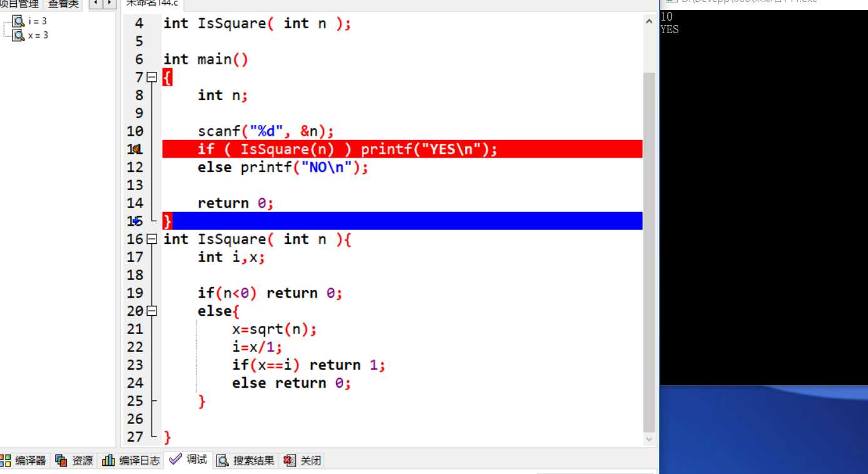
Task: Click the "if(n<0) return 0;" line
Action: click(270, 293)
